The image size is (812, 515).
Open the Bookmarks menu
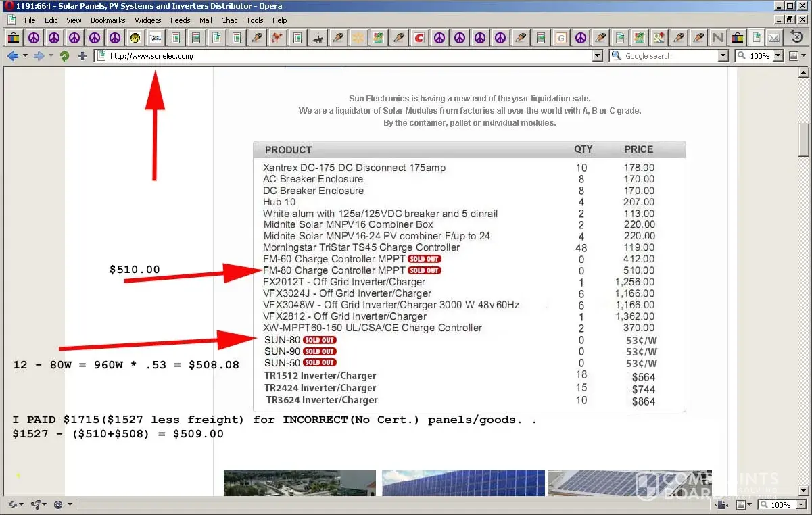click(108, 20)
